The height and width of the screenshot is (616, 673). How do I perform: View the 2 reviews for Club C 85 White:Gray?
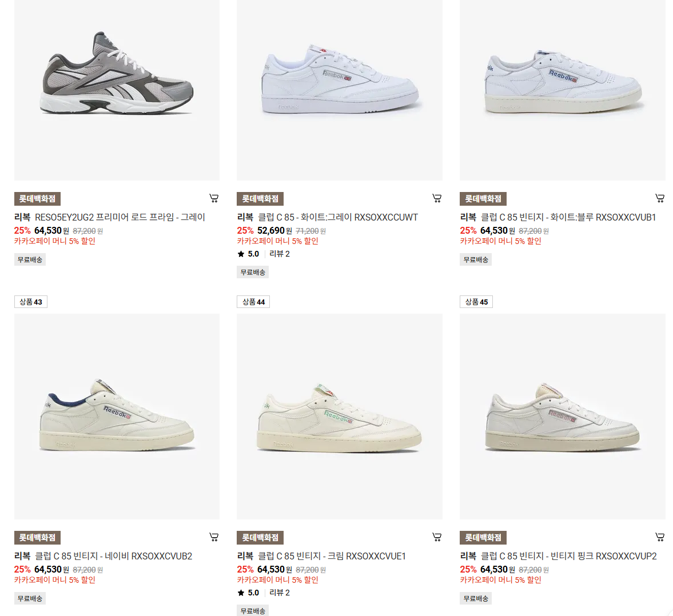pos(280,254)
